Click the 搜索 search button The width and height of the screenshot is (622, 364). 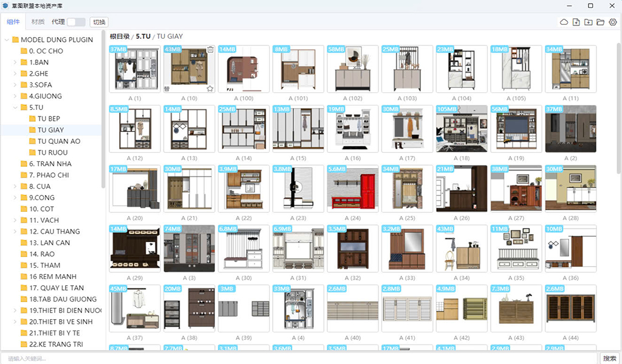609,359
